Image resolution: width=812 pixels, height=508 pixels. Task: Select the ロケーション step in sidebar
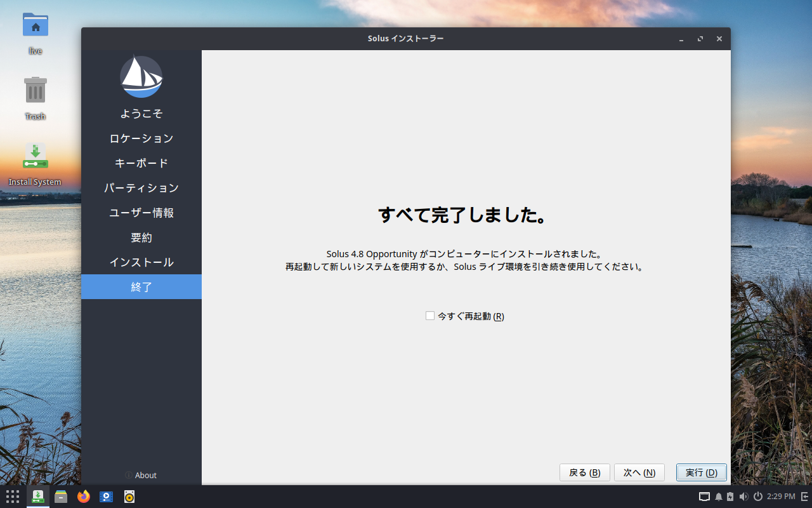[x=141, y=138]
